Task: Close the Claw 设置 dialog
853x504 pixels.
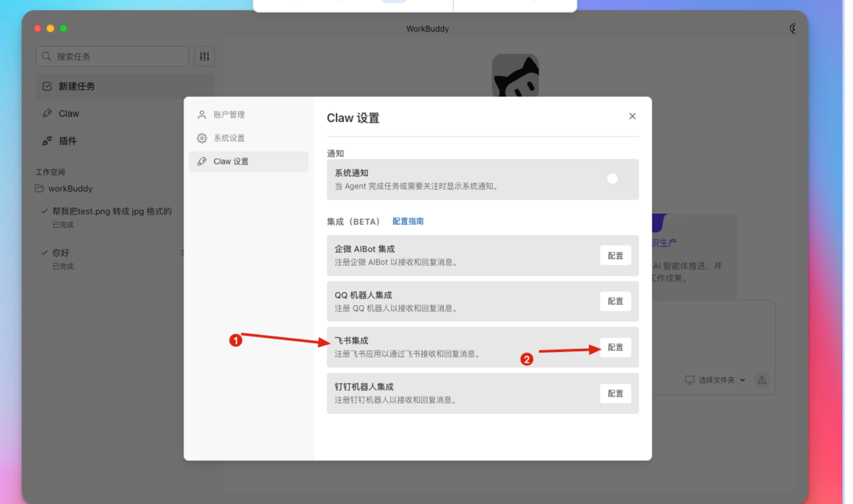Action: pos(632,116)
